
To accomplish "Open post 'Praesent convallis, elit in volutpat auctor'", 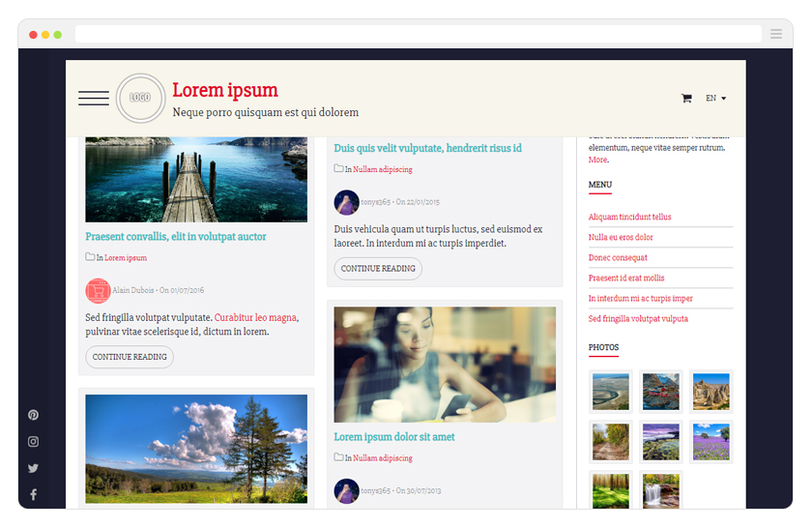I will (x=176, y=237).
